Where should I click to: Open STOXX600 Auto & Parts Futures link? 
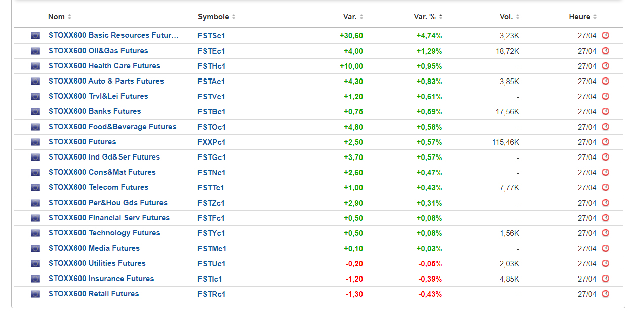coord(106,81)
